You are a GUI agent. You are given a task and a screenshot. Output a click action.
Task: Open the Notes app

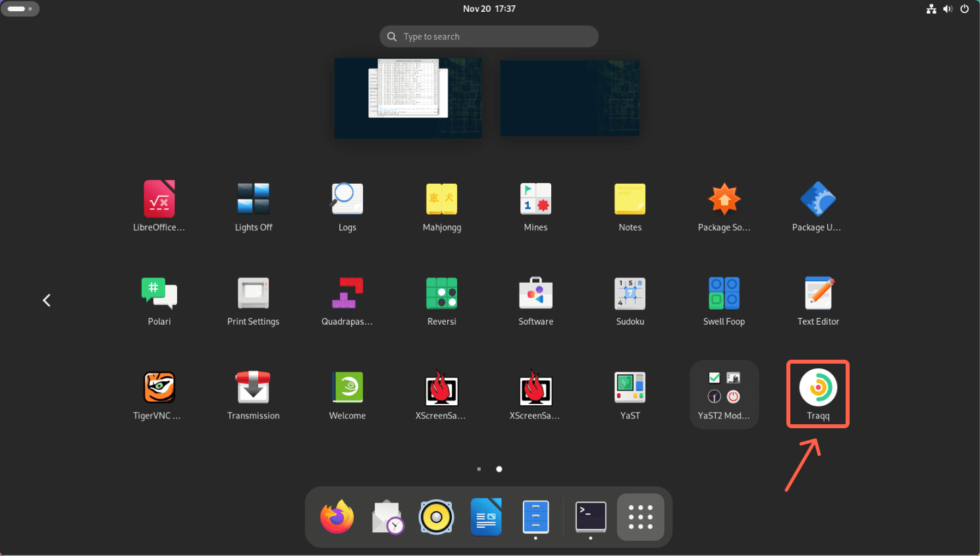tap(630, 199)
